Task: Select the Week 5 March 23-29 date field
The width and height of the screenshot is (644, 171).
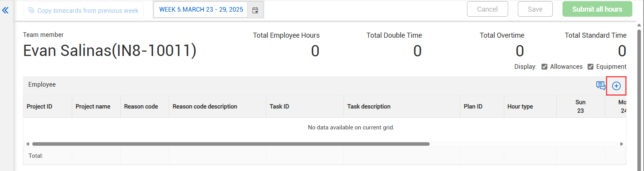Action: (201, 10)
